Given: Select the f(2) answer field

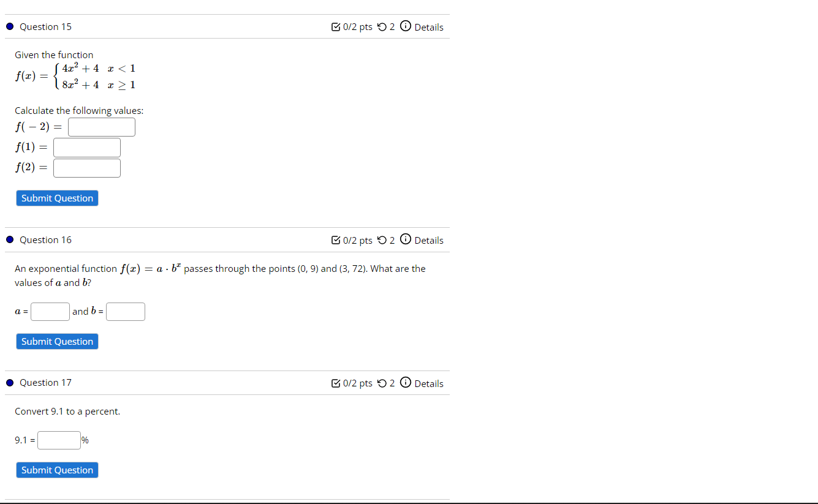Looking at the screenshot, I should coord(87,168).
